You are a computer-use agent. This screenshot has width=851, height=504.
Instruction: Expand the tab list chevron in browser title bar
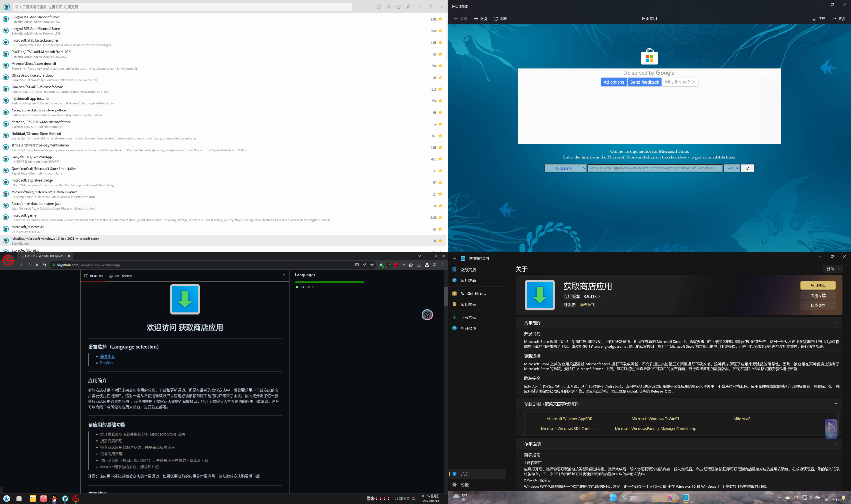tap(420, 256)
